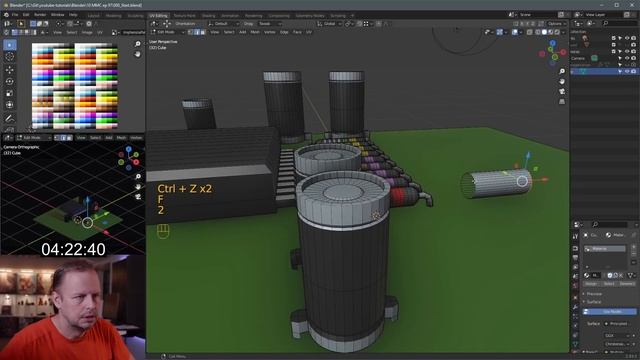The image size is (640, 360).
Task: Click the Assign material button
Action: [591, 284]
